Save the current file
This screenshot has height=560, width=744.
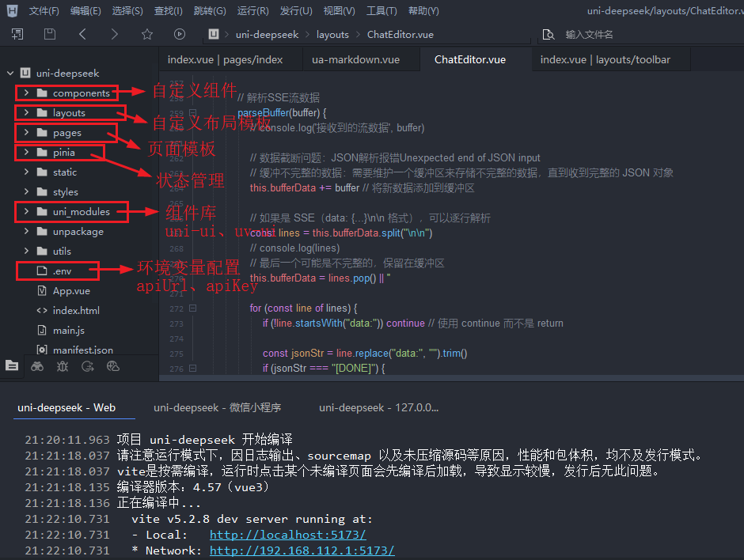(x=50, y=34)
